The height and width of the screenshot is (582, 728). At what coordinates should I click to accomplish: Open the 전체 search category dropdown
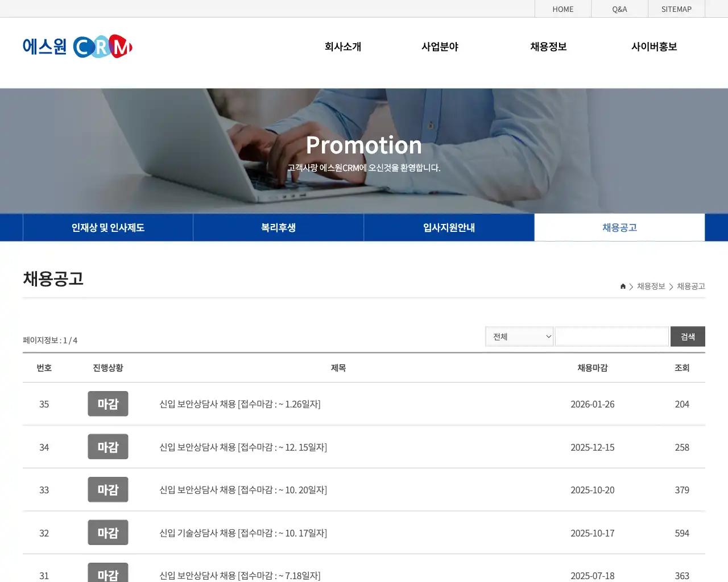click(x=519, y=336)
